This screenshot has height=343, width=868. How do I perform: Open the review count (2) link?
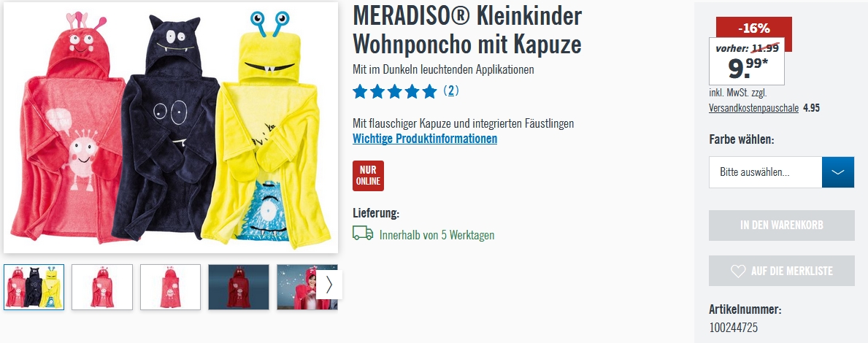[451, 90]
